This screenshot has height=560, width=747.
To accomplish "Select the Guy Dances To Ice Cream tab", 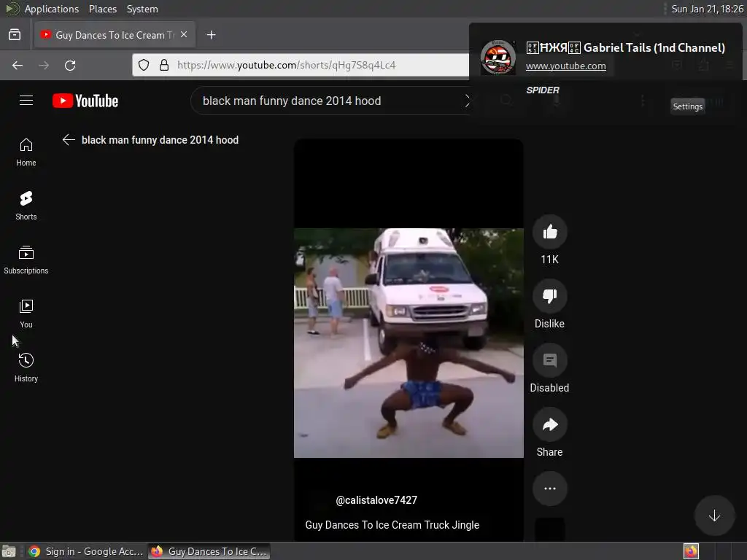I will (x=115, y=35).
